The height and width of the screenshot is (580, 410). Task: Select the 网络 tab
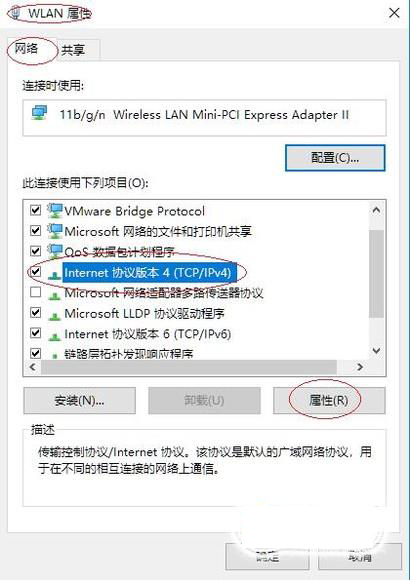coord(27,48)
